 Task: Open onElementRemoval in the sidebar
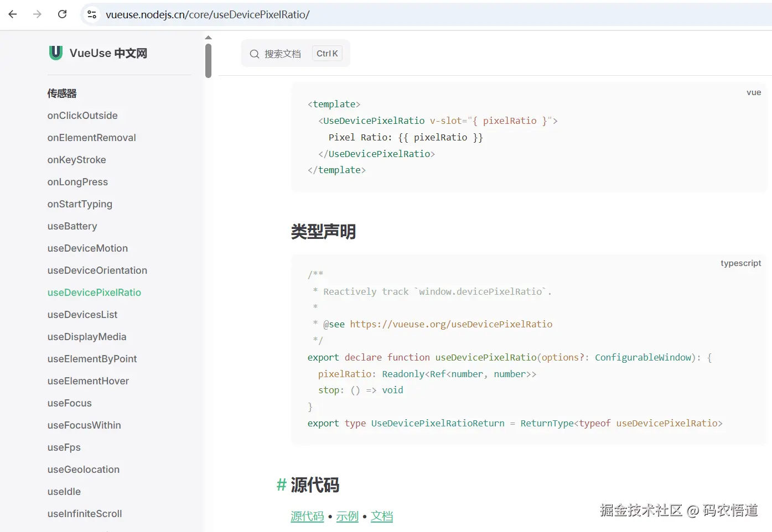(92, 138)
